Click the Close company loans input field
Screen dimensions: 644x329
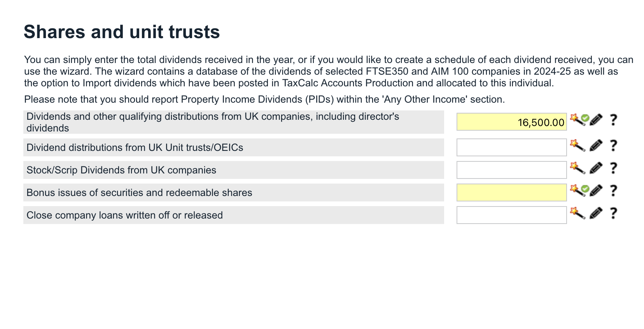click(x=511, y=215)
